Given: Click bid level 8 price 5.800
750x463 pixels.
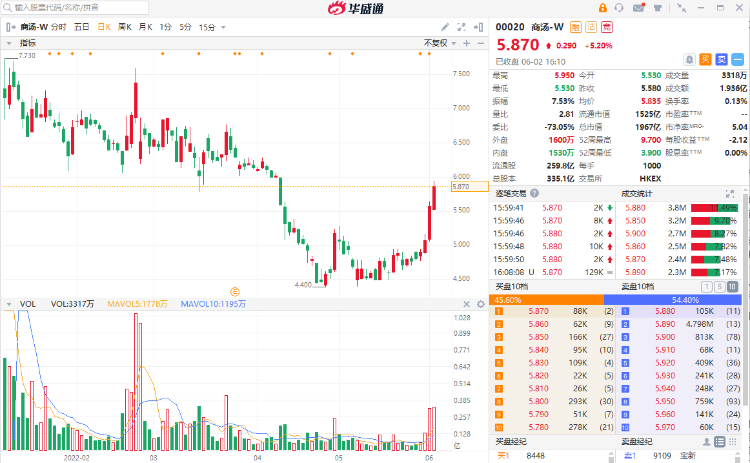Looking at the screenshot, I should [538, 401].
